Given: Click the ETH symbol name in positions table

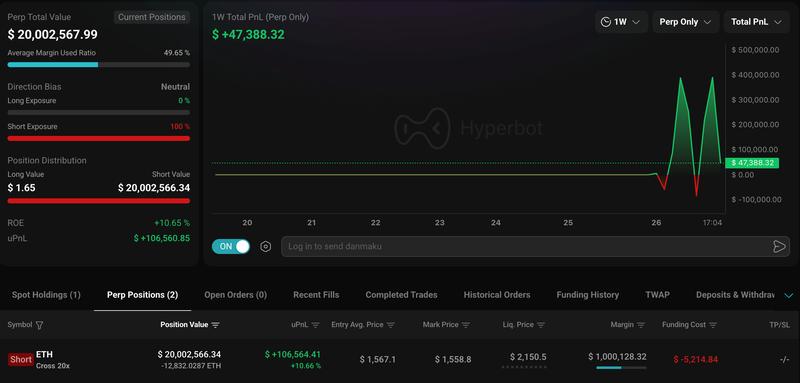Looking at the screenshot, I should click(44, 354).
